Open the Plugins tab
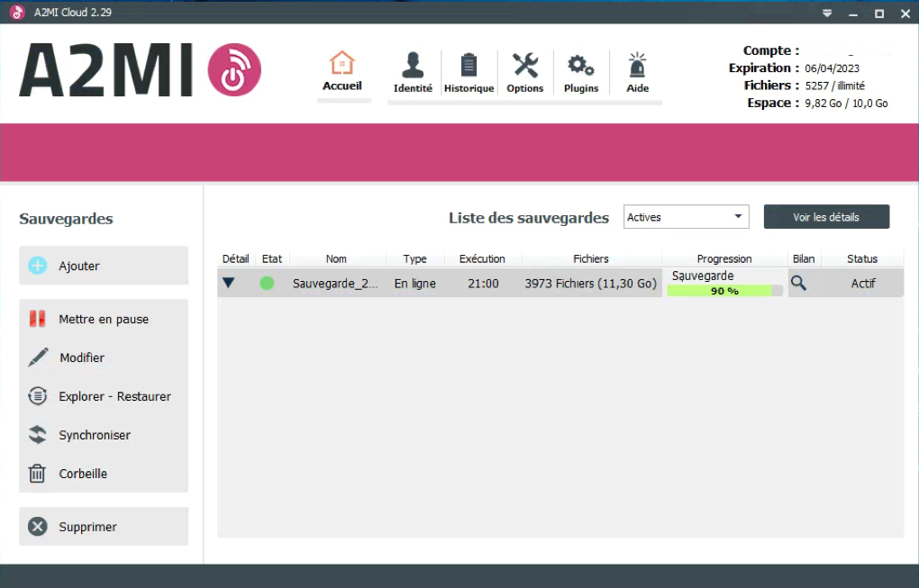 tap(581, 73)
